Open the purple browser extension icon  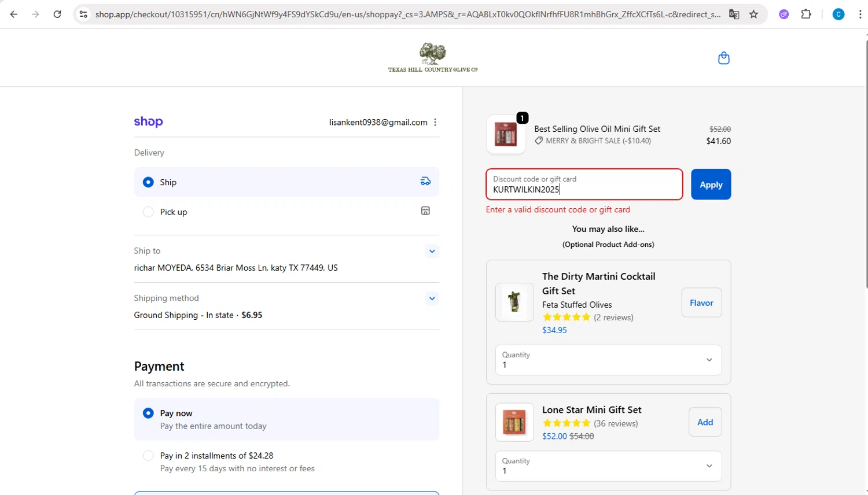click(x=784, y=14)
